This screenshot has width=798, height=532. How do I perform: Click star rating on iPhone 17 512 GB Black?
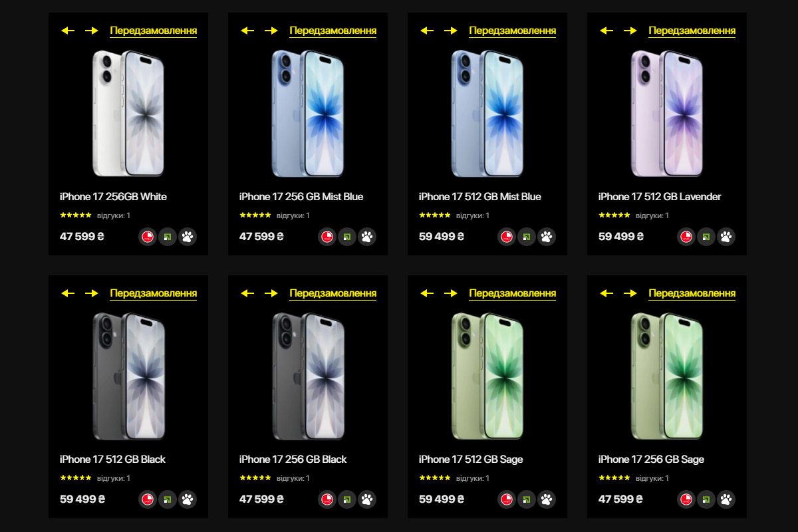coord(76,478)
